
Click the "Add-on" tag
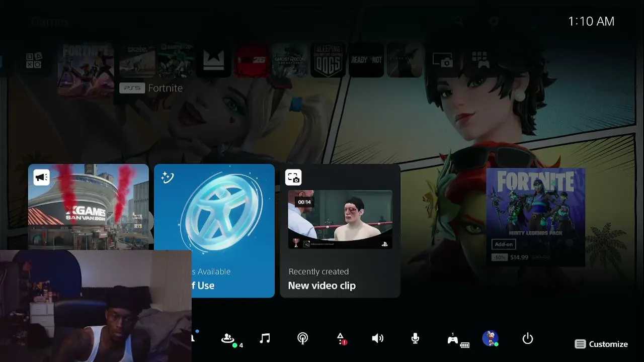click(504, 244)
